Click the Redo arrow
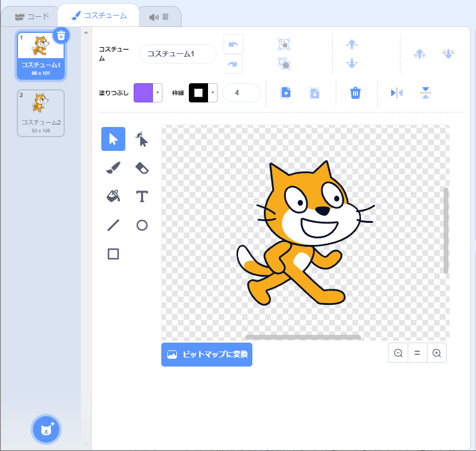476x451 pixels. [233, 64]
